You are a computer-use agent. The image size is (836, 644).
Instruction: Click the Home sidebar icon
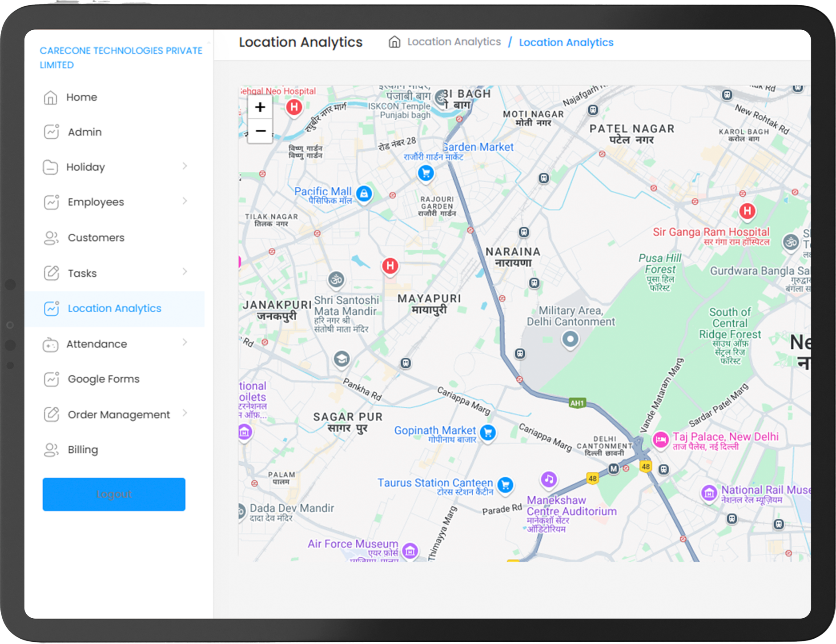point(50,97)
